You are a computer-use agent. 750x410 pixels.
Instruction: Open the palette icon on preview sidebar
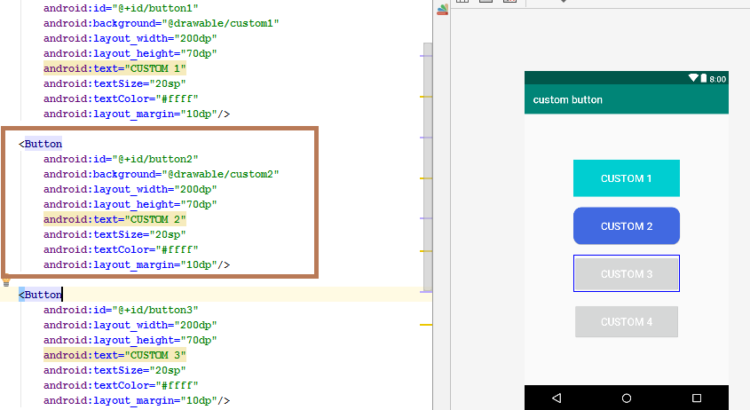point(443,10)
